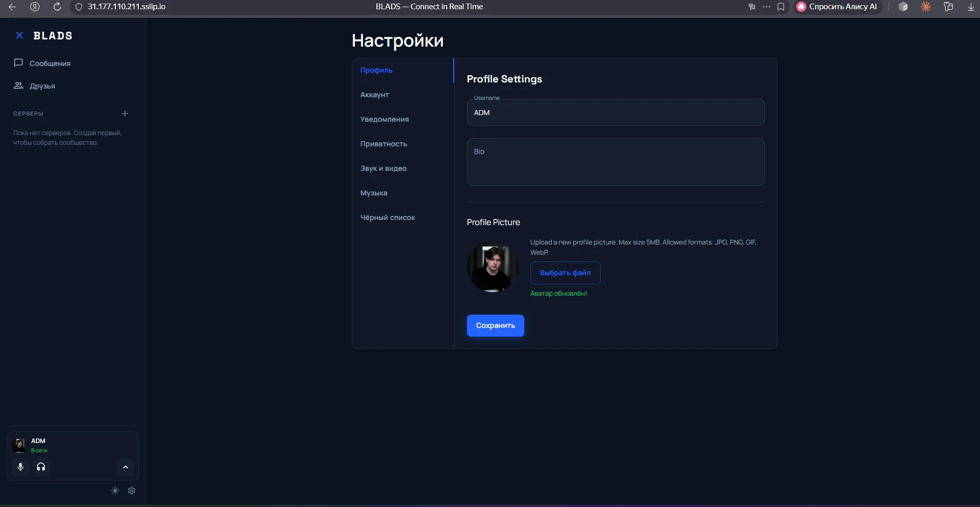
Task: Click the Настройки page heading
Action: pos(398,40)
